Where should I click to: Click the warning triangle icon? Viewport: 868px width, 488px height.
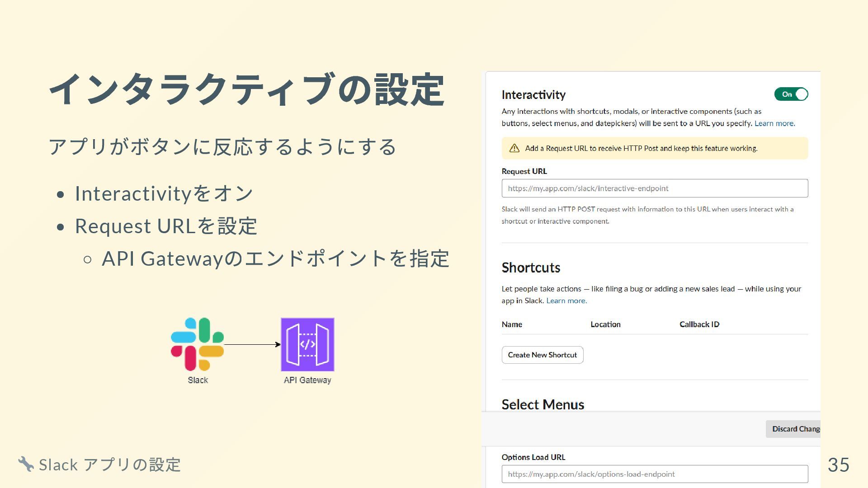pos(514,148)
